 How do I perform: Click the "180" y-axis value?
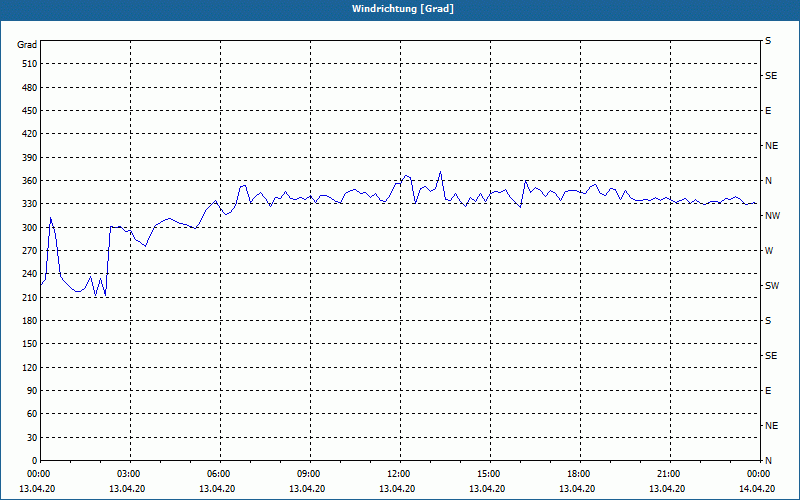pyautogui.click(x=30, y=320)
